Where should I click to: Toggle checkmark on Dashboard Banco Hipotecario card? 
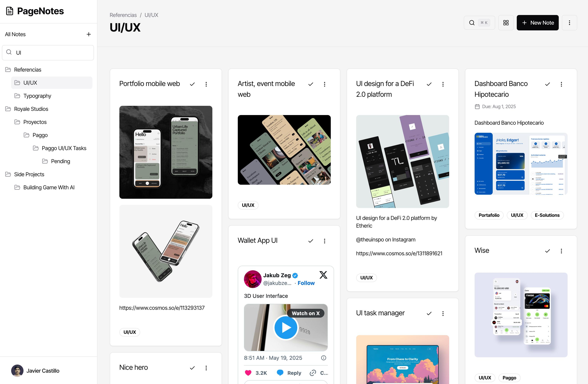(x=548, y=84)
